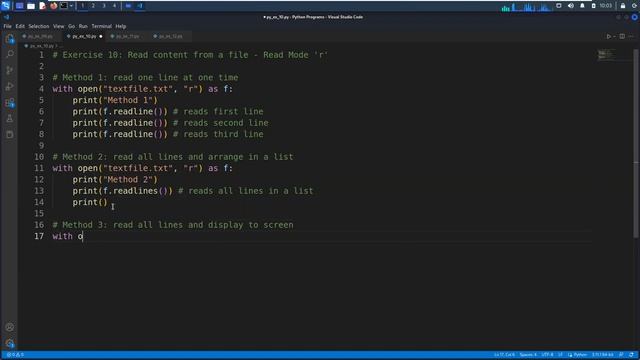Open the desktop applications menu icon
640x360 pixels.
(5, 6)
